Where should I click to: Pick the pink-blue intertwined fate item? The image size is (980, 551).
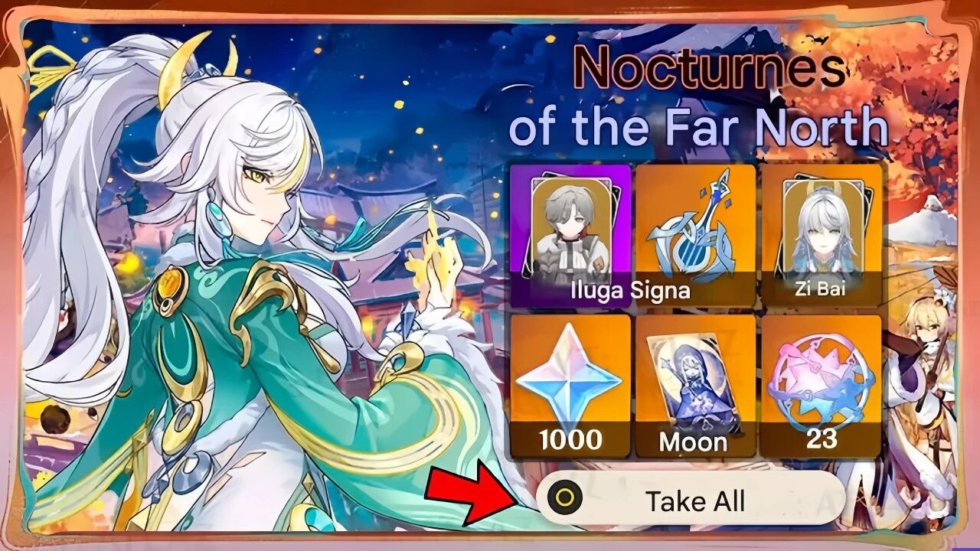pos(822,385)
